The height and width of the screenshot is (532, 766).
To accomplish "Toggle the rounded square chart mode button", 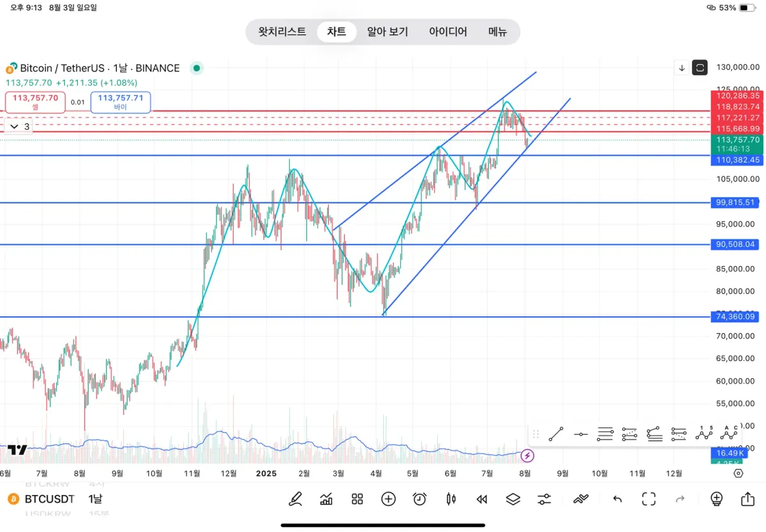I will pyautogui.click(x=700, y=68).
